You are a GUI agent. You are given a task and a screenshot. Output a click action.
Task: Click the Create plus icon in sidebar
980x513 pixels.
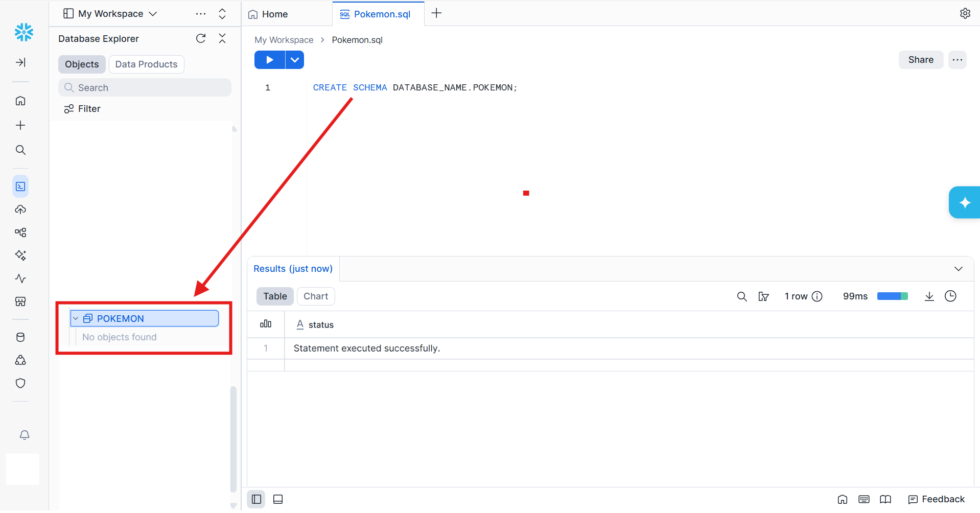pyautogui.click(x=20, y=125)
